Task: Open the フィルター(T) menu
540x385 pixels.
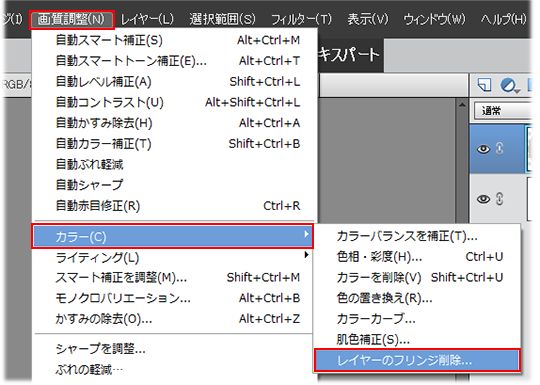Action: click(301, 19)
